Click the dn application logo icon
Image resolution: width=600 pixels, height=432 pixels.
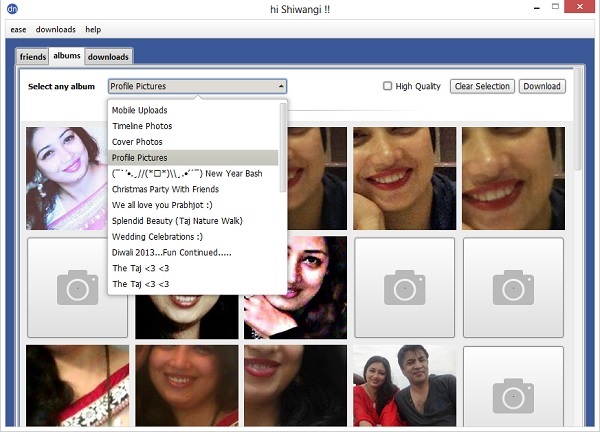[12, 8]
